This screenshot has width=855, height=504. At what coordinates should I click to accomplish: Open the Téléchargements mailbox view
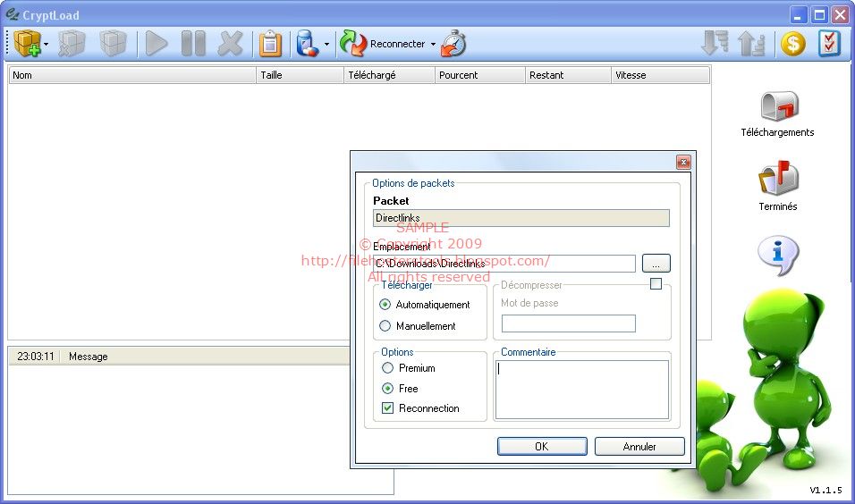coord(778,113)
